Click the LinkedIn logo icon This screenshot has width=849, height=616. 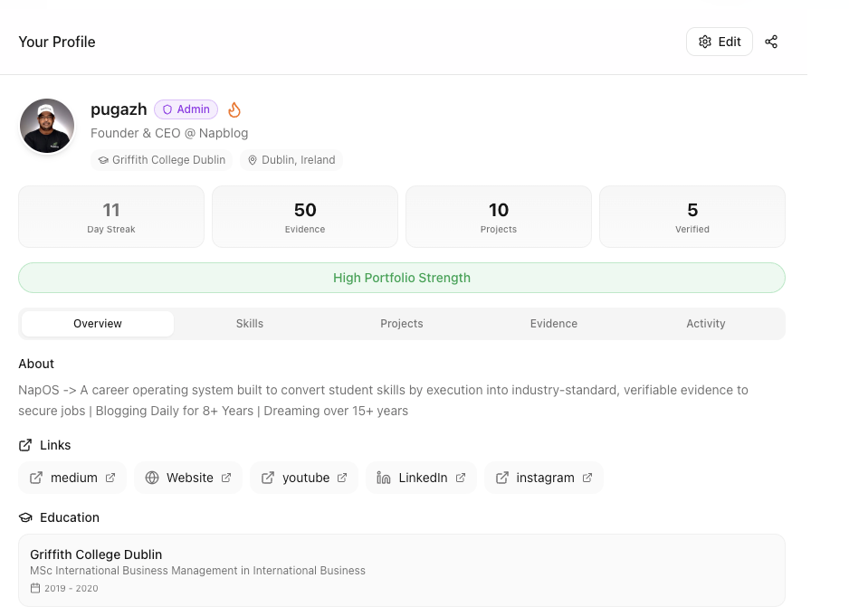[384, 478]
